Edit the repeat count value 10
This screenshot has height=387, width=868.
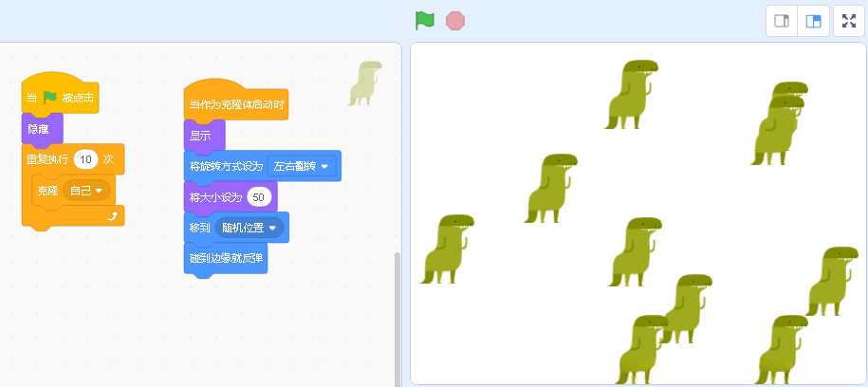[x=85, y=159]
